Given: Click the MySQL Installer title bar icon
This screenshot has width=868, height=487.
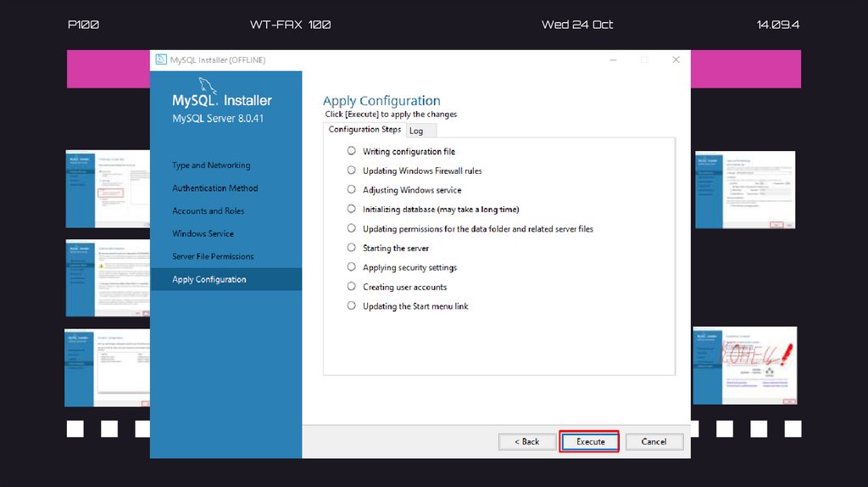Looking at the screenshot, I should tap(161, 59).
